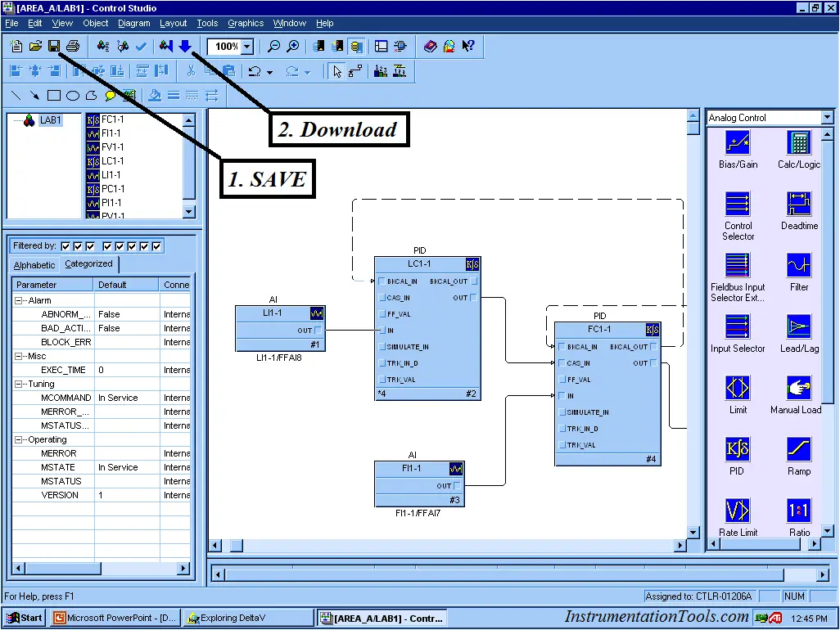Open the Diagram menu
The width and height of the screenshot is (840, 630).
click(x=134, y=23)
